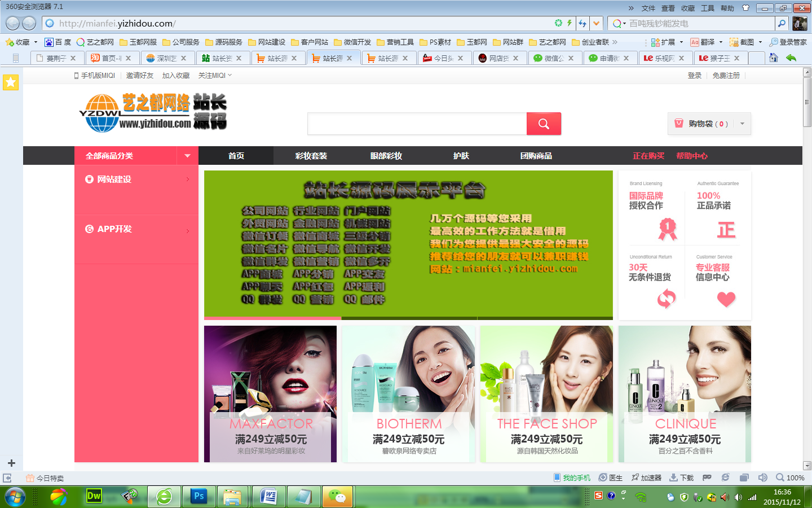Collapse the 全部商品分类 category arrow
The image size is (812, 508).
187,156
